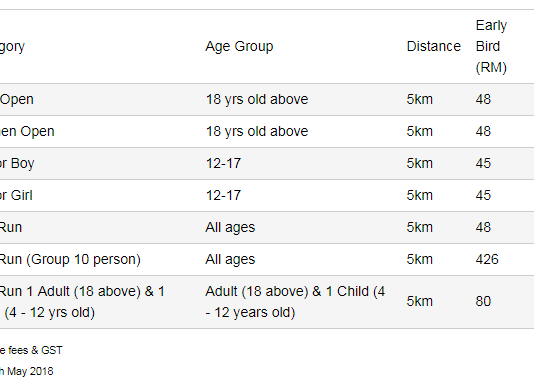Click the Age Group column header
This screenshot has height=387, width=534.
[x=239, y=47]
